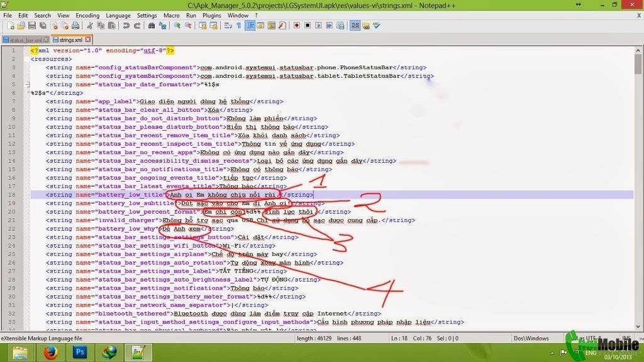The width and height of the screenshot is (644, 362).
Task: Toggle the indent guide toolbar button
Action: tap(250, 26)
